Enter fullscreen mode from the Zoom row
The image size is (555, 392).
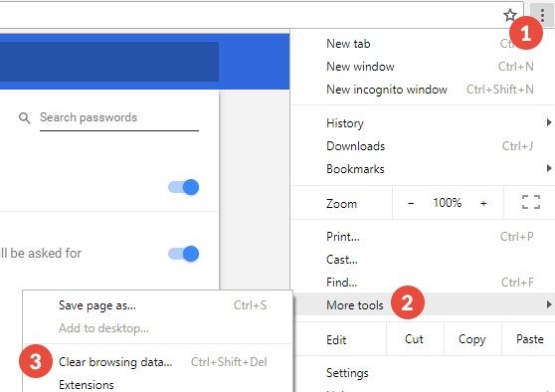click(531, 203)
